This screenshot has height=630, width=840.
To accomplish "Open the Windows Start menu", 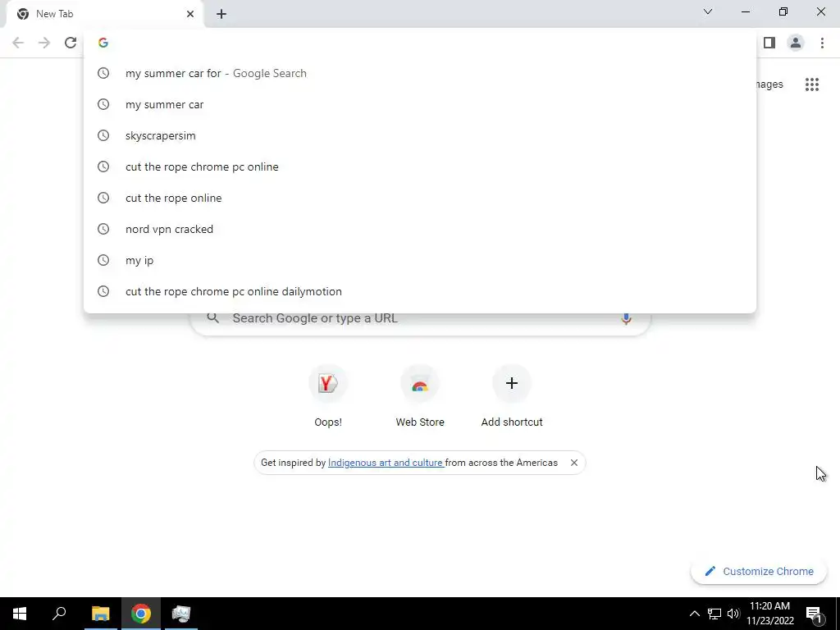I will coord(20,614).
